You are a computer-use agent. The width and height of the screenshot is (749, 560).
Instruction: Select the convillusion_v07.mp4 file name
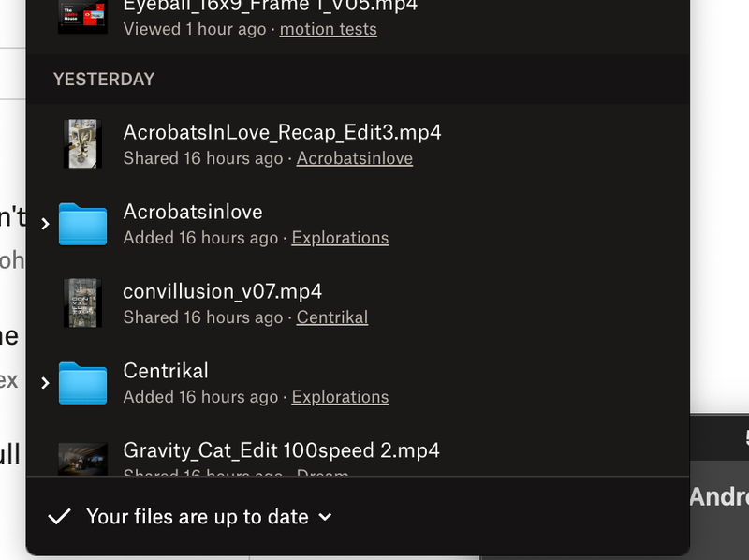[x=223, y=291]
